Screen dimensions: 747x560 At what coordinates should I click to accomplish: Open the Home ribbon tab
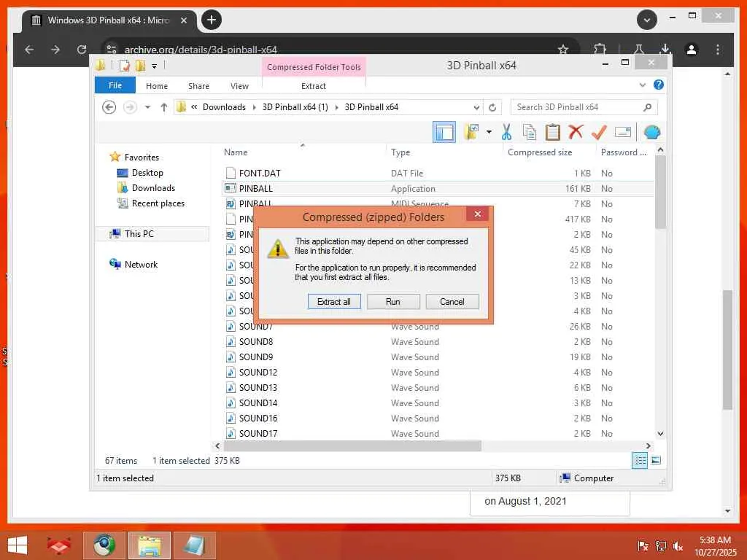(x=157, y=86)
